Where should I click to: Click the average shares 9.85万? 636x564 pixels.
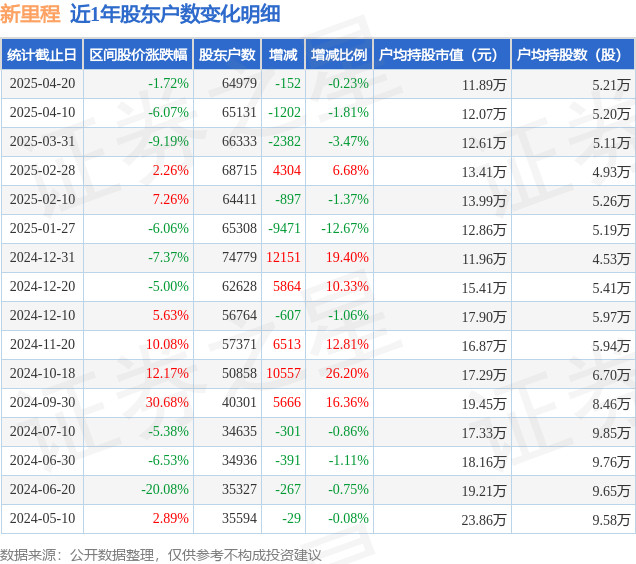tap(611, 433)
